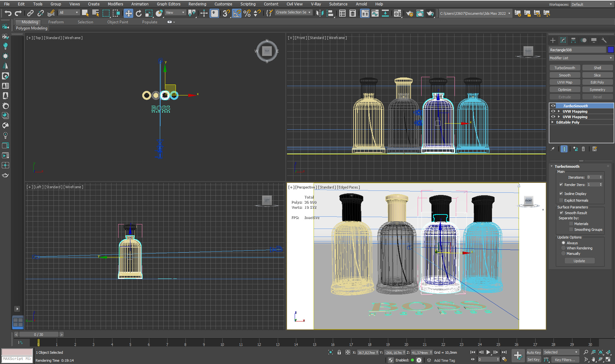Switch to the Utilities wrench panel
Screen dimensions: 615x364
[x=604, y=40]
